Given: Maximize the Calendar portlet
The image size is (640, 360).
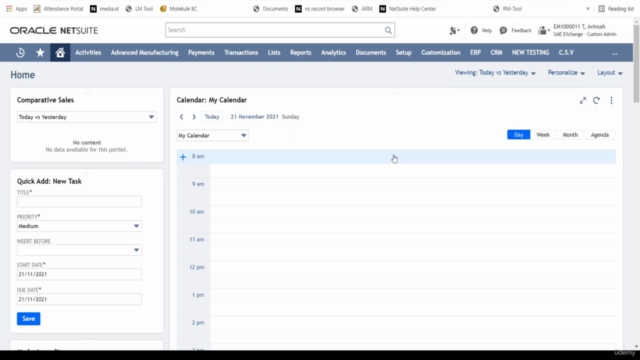Looking at the screenshot, I should coord(583,100).
